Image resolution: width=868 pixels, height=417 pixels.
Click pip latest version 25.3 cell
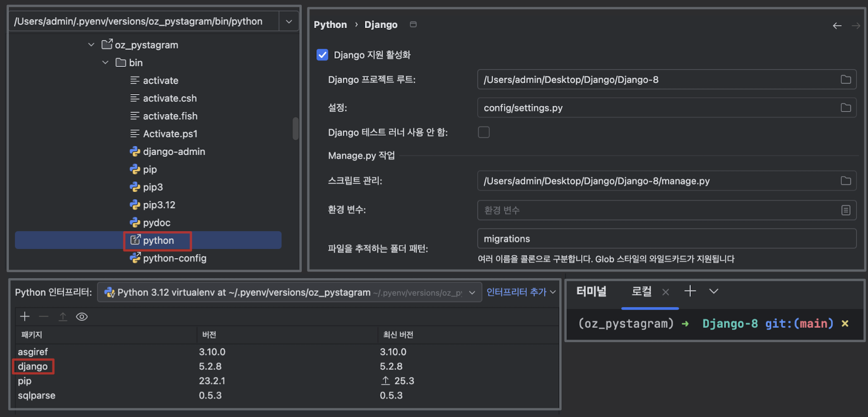[404, 380]
